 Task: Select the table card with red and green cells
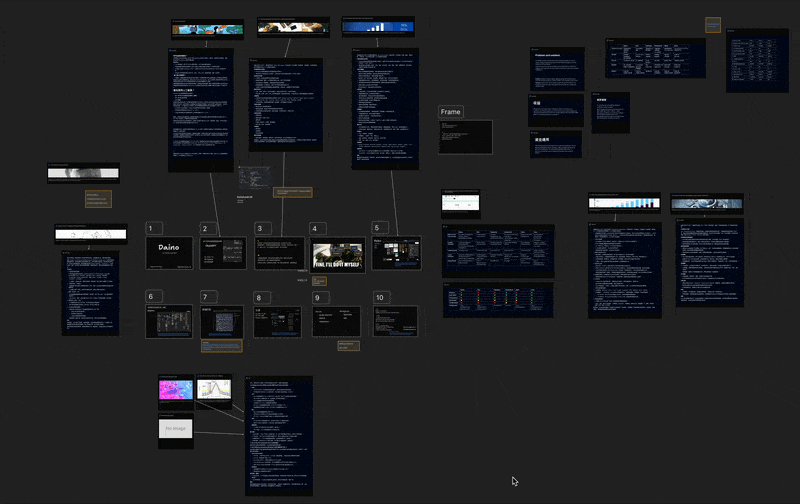(498, 300)
